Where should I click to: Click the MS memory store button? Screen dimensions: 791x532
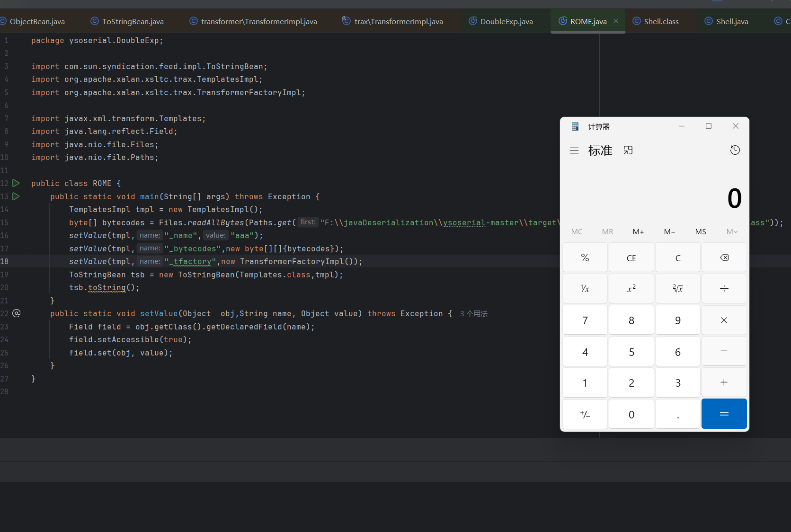pyautogui.click(x=701, y=231)
